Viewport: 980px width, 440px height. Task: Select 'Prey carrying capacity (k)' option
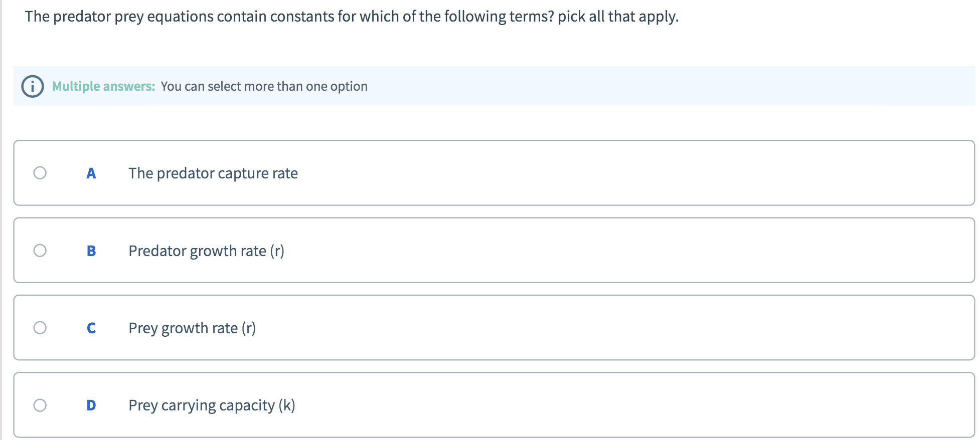pos(211,406)
